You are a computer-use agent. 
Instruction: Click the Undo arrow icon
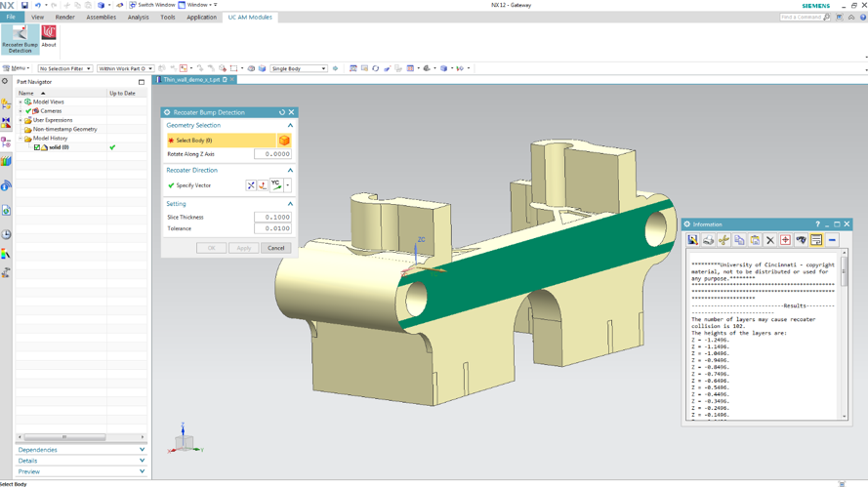point(38,5)
